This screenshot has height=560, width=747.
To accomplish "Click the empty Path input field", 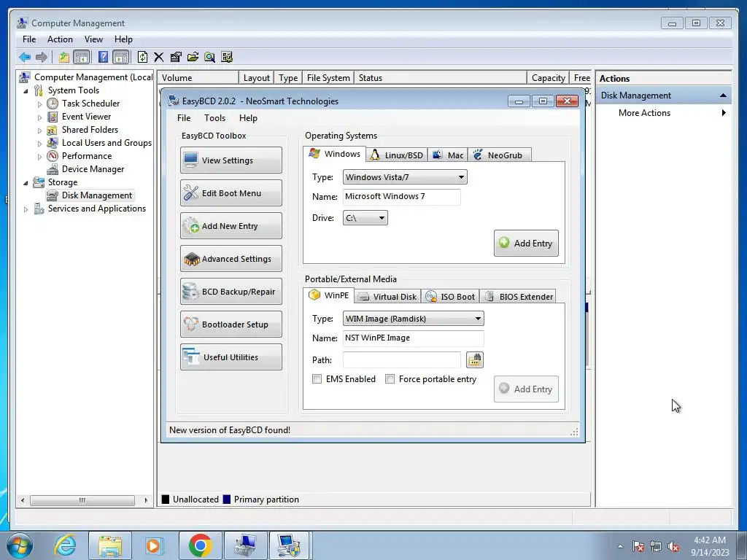I will click(x=402, y=360).
